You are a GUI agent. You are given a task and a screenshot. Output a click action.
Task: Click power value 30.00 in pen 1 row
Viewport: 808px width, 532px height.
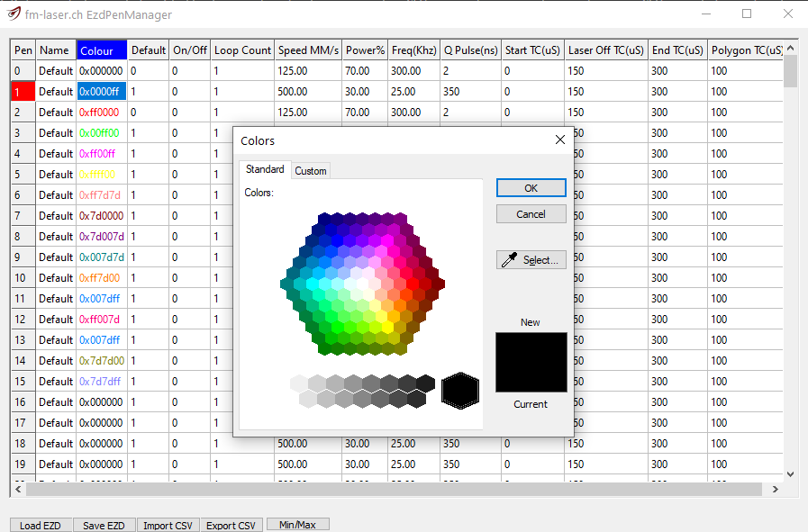coord(365,92)
